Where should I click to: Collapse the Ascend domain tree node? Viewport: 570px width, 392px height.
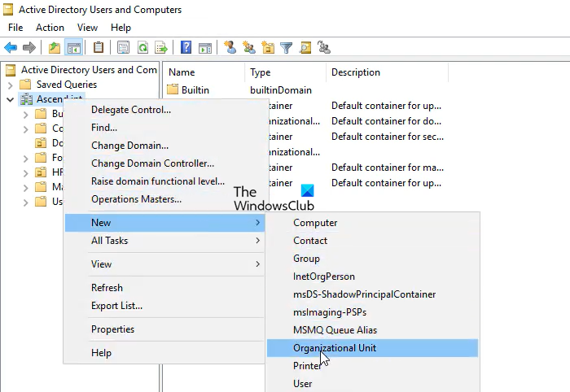[10, 99]
